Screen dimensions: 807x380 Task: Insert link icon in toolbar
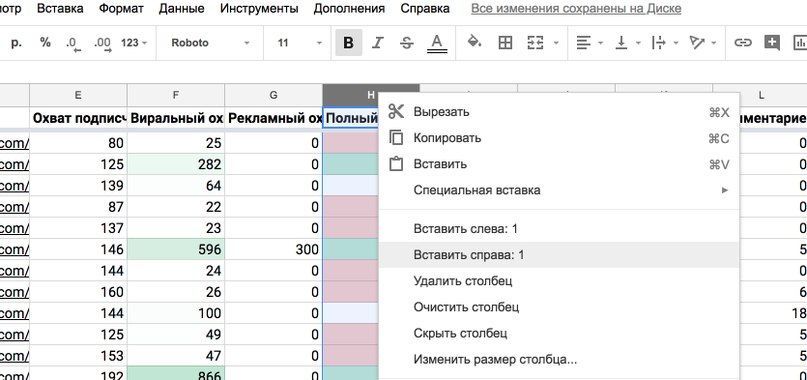click(x=742, y=43)
